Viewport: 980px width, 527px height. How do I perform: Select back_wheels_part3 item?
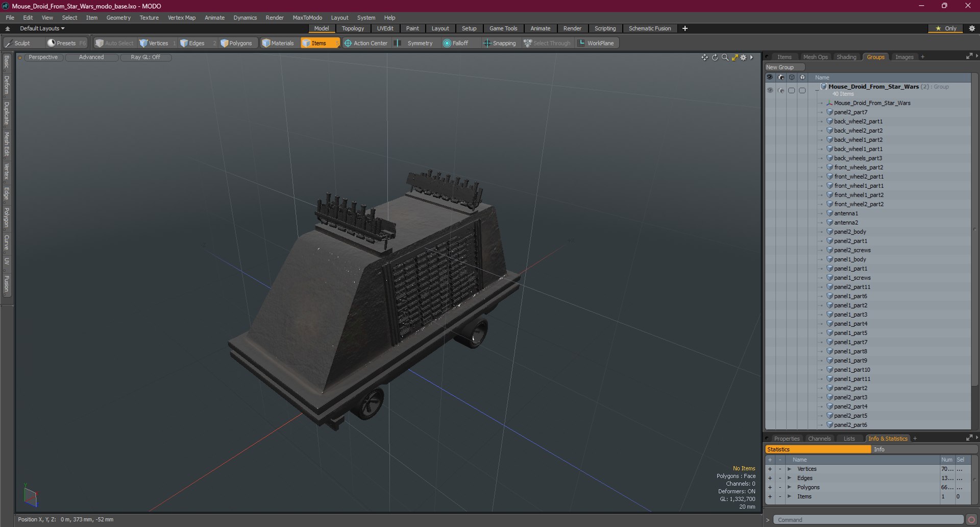(857, 158)
